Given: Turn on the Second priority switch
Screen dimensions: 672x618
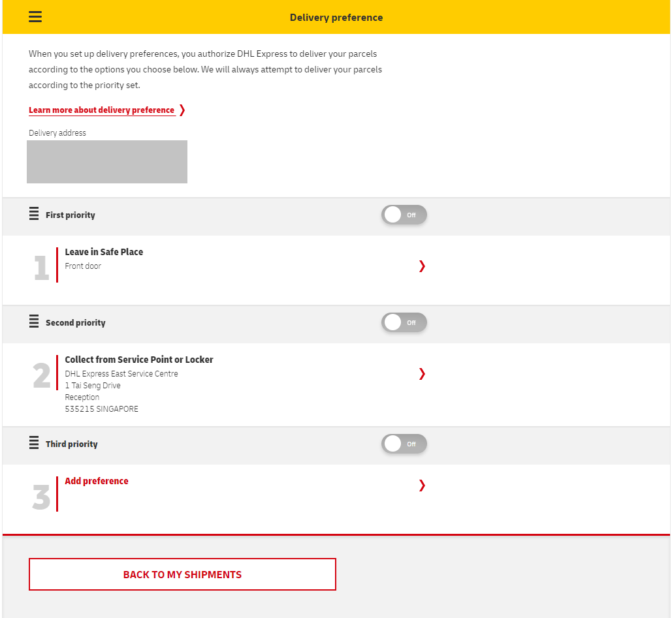Looking at the screenshot, I should (x=404, y=322).
